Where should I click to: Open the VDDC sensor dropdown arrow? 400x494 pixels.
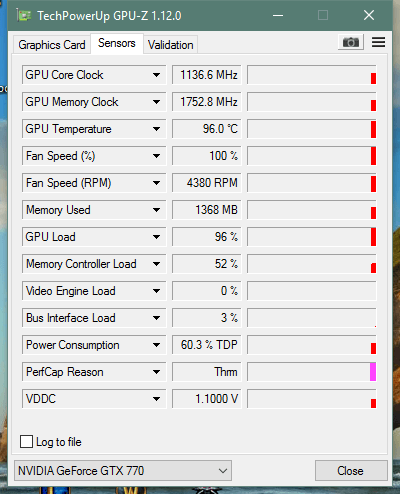coord(156,399)
